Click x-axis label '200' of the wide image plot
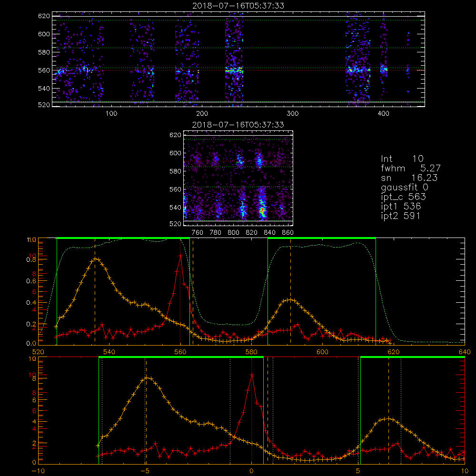Image resolution: width=476 pixels, height=476 pixels. [202, 114]
